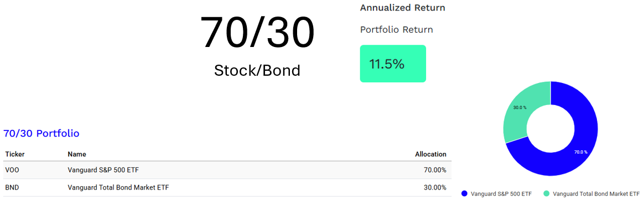Click Vanguard S&P 500 ETF in the table

click(106, 170)
